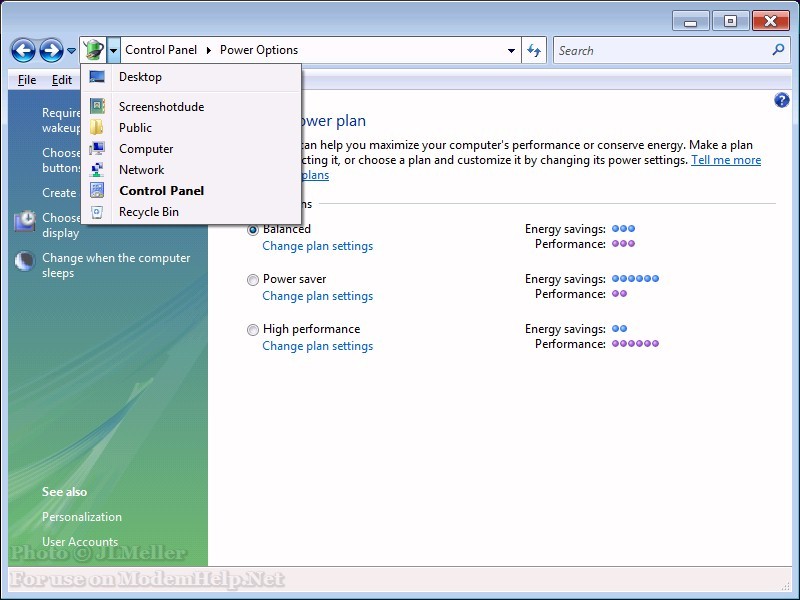The height and width of the screenshot is (600, 800).
Task: Click the sleep moon icon in sidebar
Action: [24, 261]
